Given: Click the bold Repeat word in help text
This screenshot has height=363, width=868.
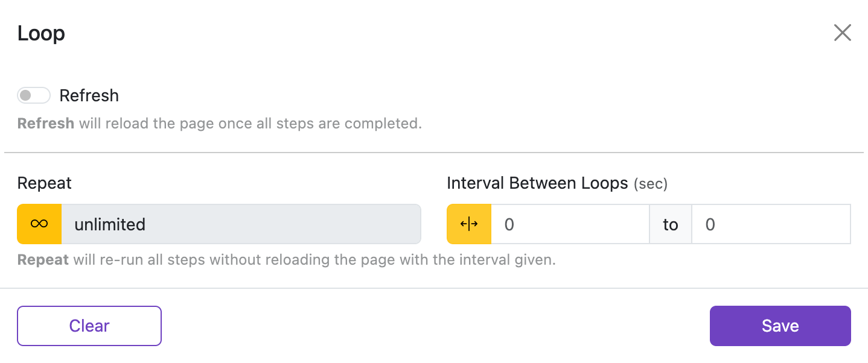Looking at the screenshot, I should click(x=43, y=260).
